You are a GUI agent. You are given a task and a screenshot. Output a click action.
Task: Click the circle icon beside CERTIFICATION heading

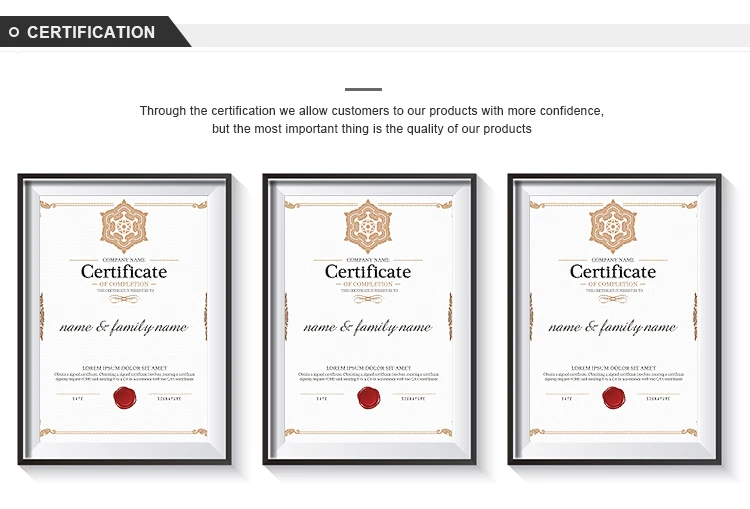14,32
